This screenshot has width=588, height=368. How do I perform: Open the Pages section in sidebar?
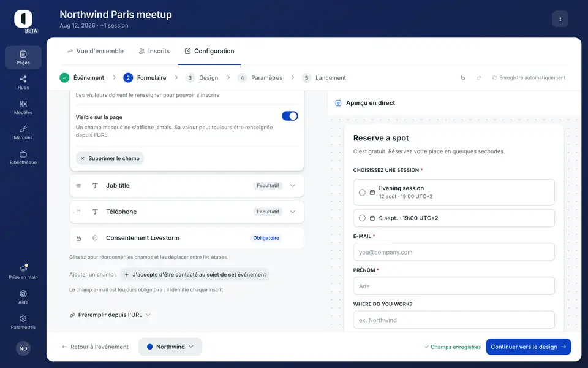click(23, 58)
